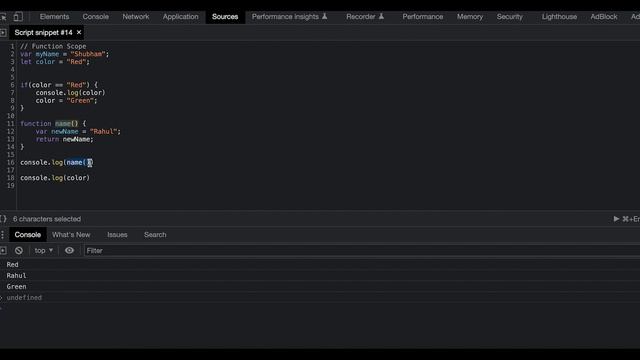Open the Search drawer tab

(155, 235)
